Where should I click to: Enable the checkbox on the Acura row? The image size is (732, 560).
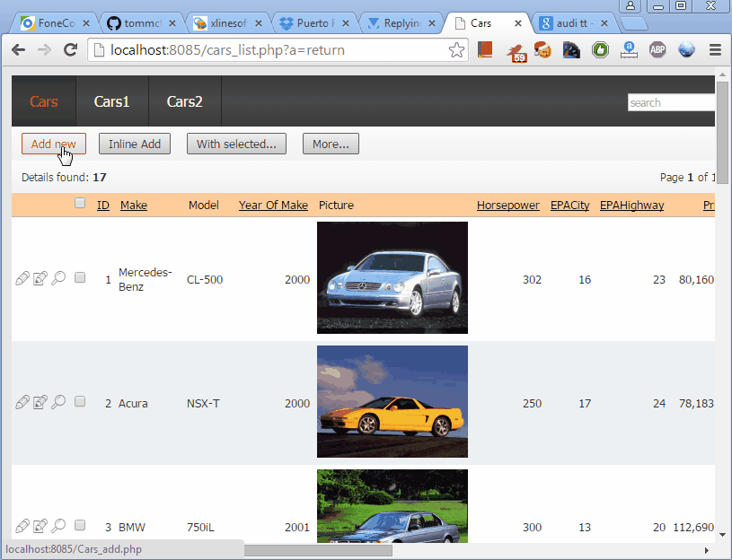79,401
